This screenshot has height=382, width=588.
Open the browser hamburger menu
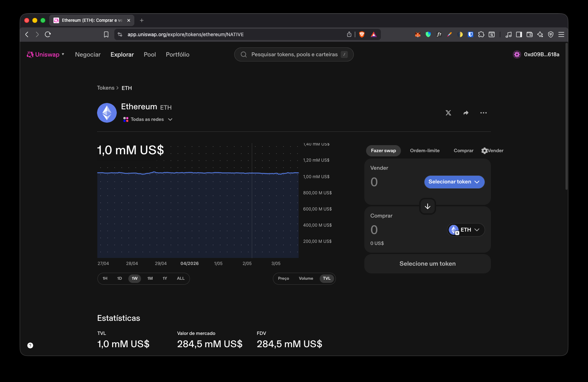click(561, 34)
